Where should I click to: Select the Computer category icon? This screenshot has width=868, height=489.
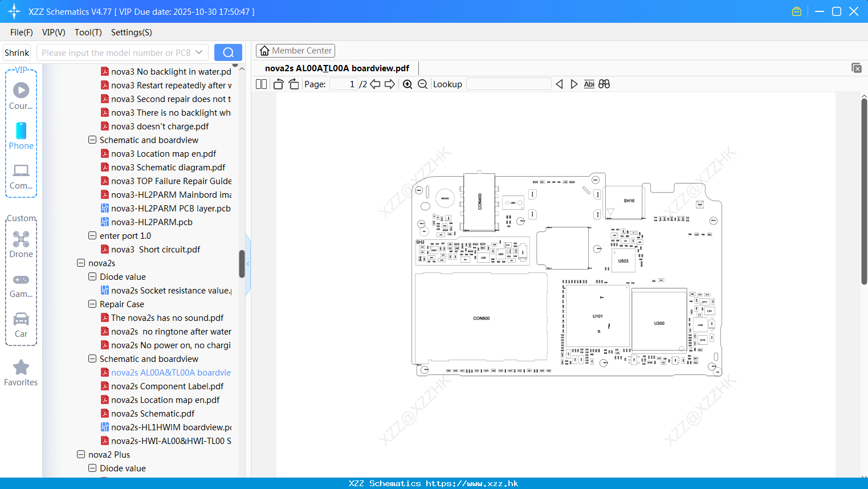21,177
